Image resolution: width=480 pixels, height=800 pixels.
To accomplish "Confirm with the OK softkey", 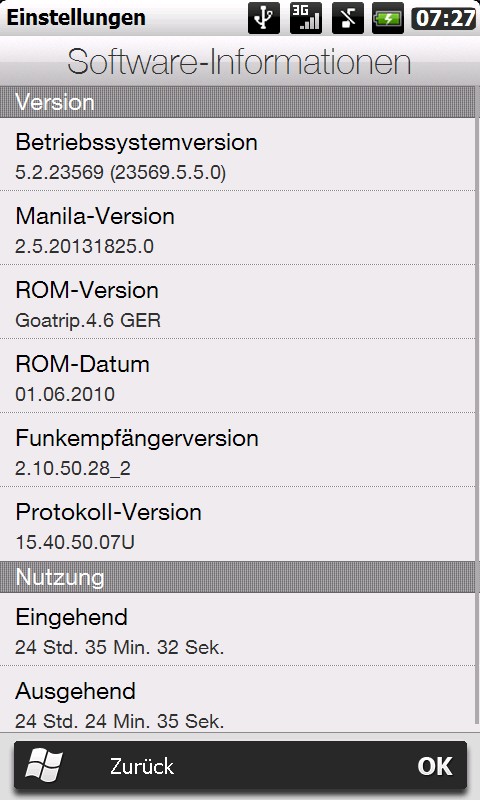I will click(435, 766).
